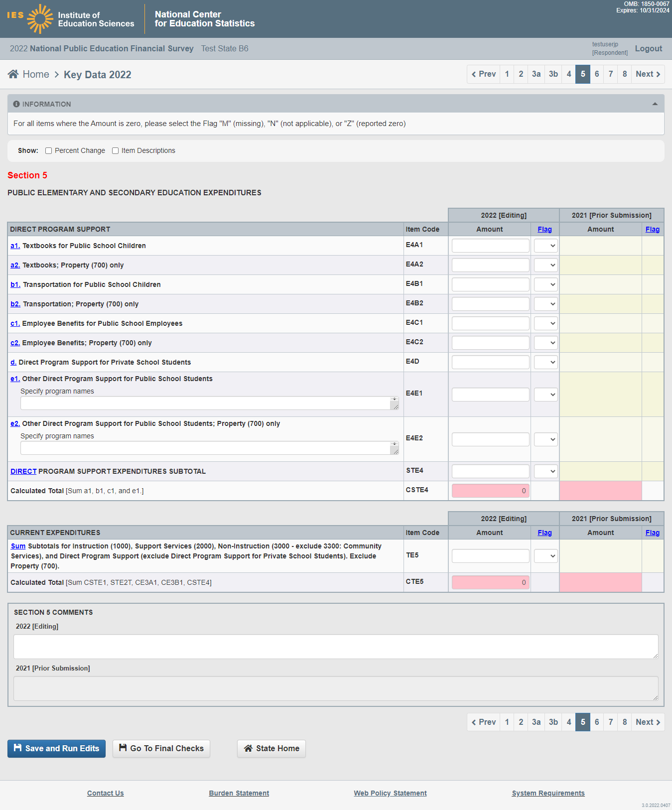672x810 pixels.
Task: Enable the Percent Change checkbox
Action: (49, 151)
